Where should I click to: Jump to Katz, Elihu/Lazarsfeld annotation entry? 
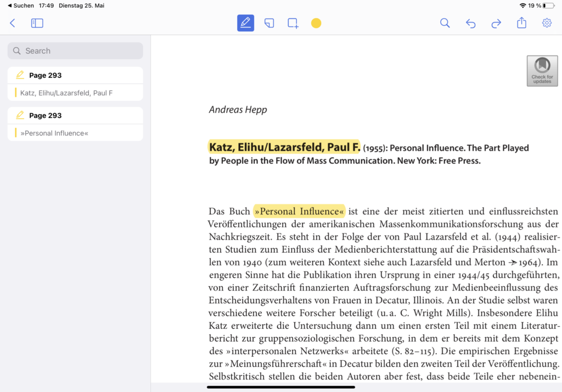click(x=75, y=93)
